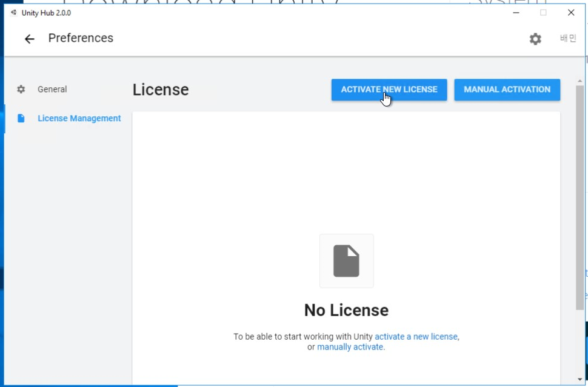Click the vertical scrollbar thumb
Screen dimensions: 588x387
point(580,197)
